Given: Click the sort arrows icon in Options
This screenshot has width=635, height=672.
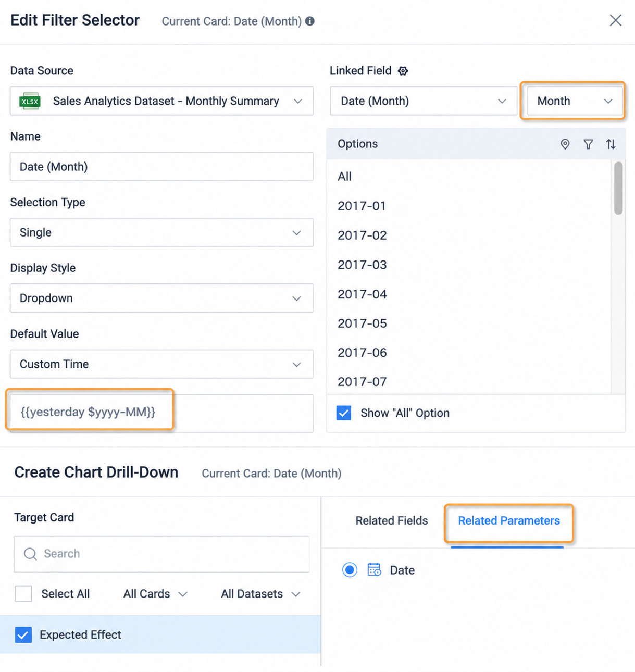Looking at the screenshot, I should [x=611, y=144].
